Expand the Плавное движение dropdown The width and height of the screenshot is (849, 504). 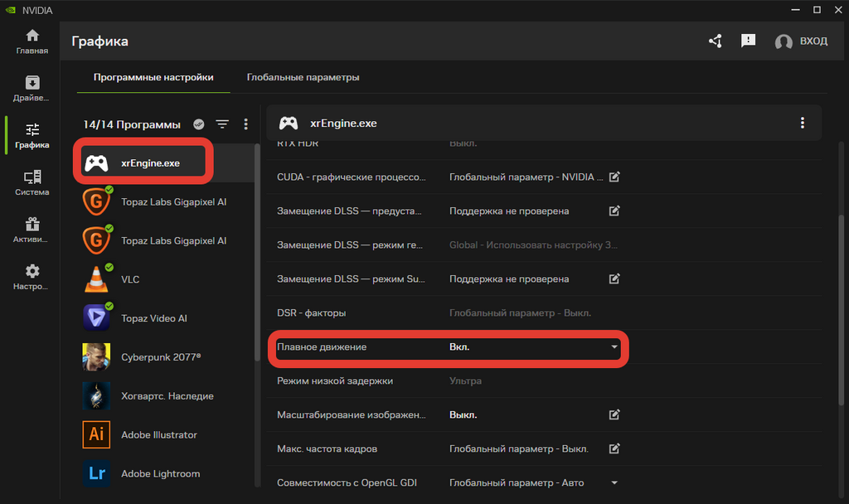[614, 347]
